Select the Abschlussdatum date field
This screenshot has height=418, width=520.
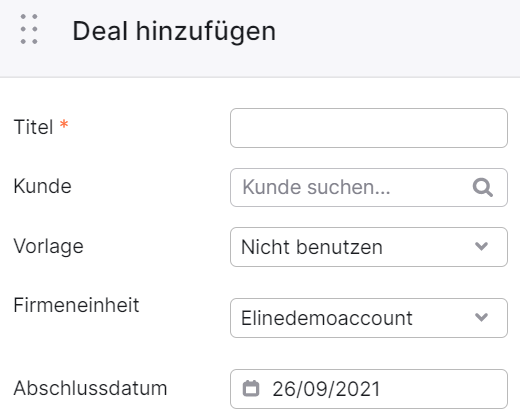click(369, 389)
